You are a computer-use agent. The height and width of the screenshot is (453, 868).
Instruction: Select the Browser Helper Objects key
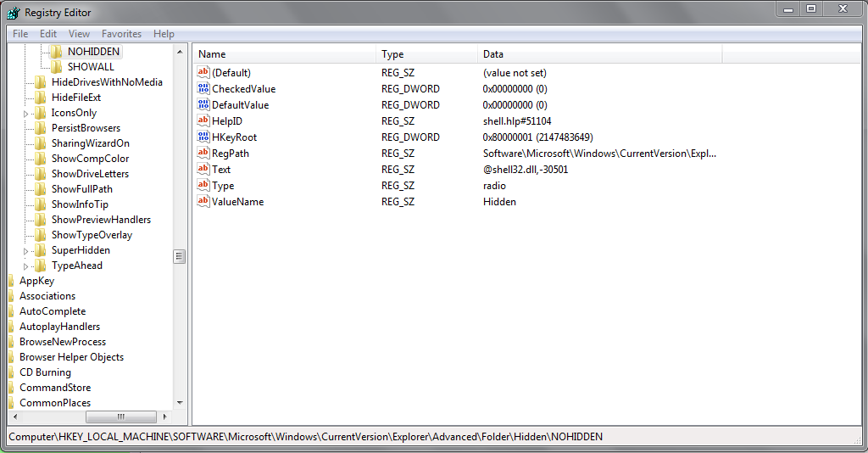71,357
